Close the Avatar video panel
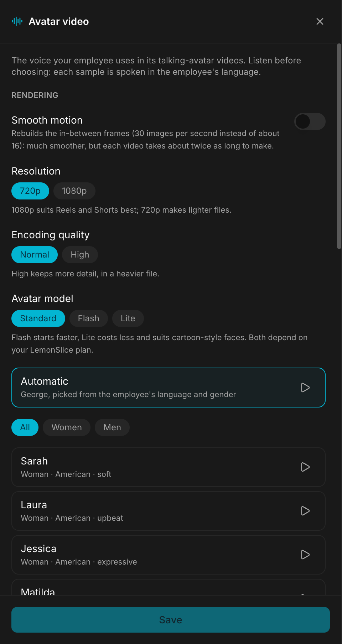The height and width of the screenshot is (644, 342). 320,21
